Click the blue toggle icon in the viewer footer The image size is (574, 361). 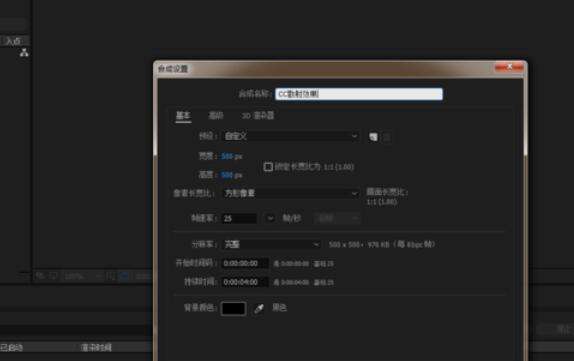(x=124, y=276)
